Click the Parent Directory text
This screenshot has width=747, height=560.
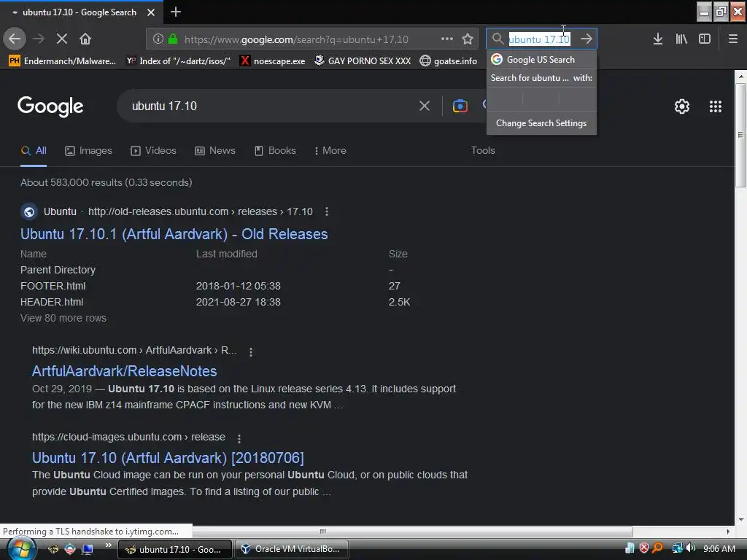pos(58,270)
